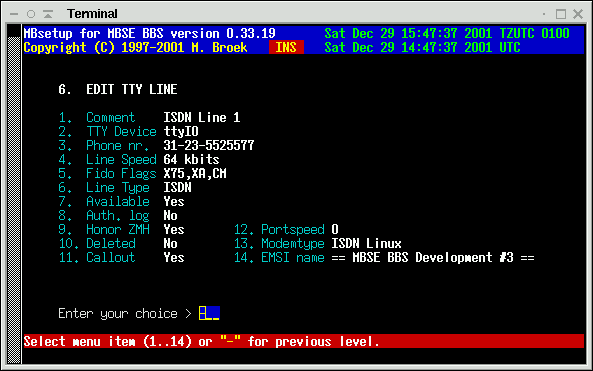
Task: Click the Available option label
Action: (x=118, y=201)
